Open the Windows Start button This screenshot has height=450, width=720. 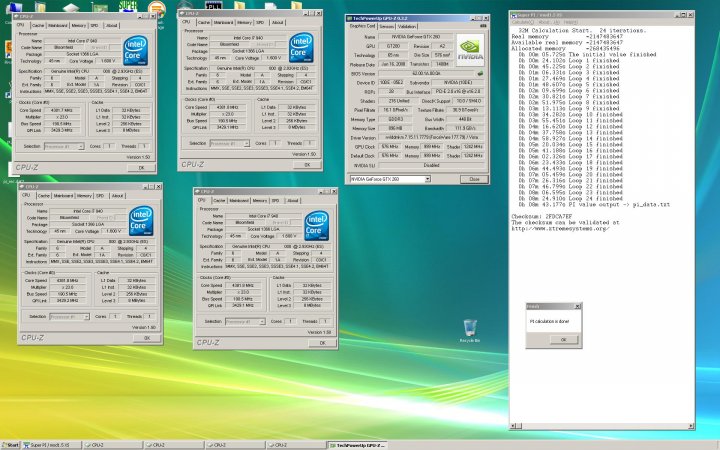point(10,445)
